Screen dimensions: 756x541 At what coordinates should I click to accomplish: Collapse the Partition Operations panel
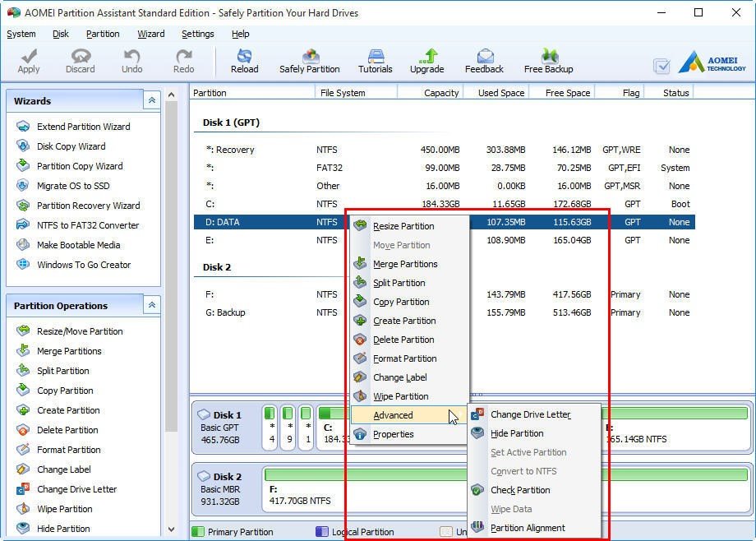click(x=150, y=306)
